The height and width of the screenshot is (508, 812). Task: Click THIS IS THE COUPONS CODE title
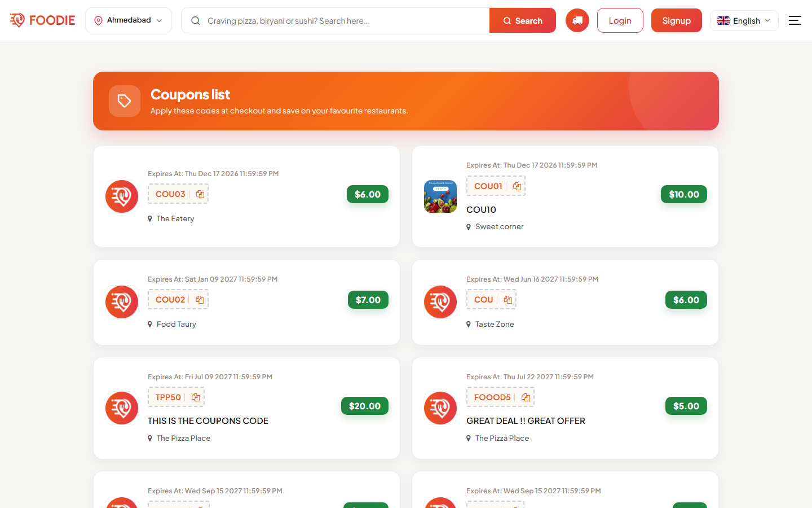pos(208,421)
